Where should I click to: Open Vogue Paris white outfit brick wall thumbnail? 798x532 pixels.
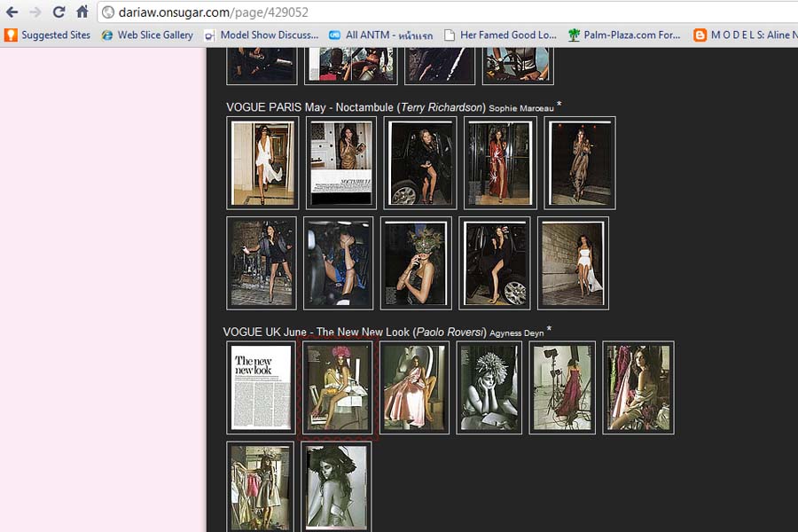point(573,263)
